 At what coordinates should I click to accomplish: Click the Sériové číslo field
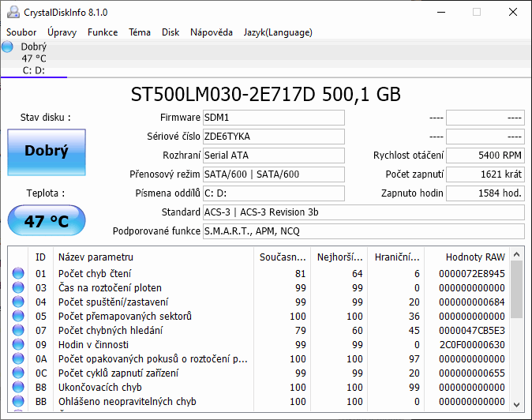pos(273,136)
